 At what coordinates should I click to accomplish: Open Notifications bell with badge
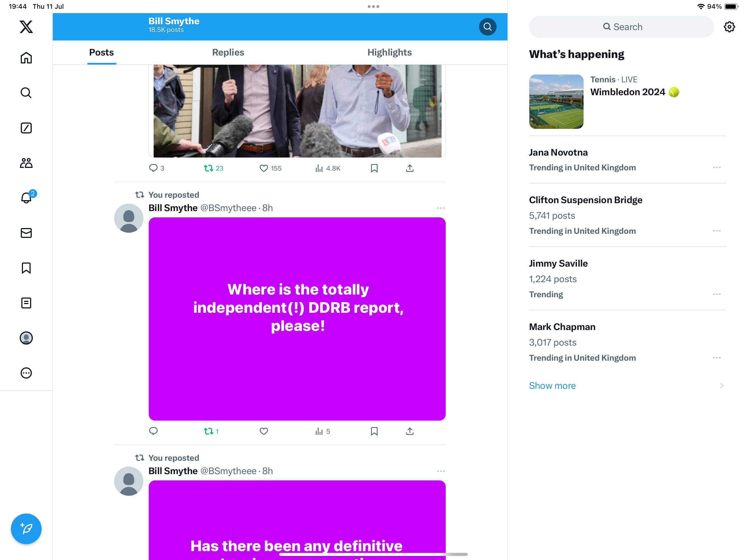click(x=26, y=198)
